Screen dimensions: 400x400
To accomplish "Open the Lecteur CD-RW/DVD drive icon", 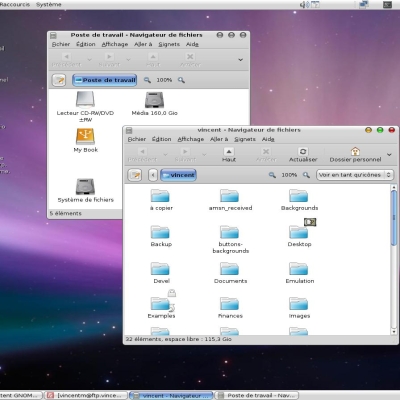I will coord(85,100).
